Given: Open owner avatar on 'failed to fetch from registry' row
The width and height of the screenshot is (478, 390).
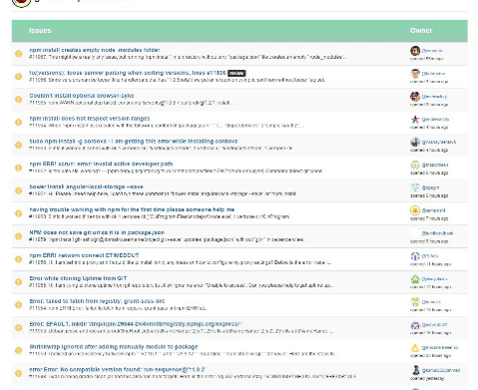Looking at the screenshot, I should point(415,302).
